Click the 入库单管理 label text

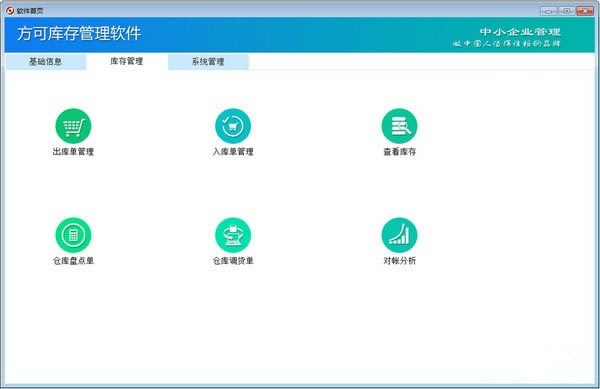233,152
